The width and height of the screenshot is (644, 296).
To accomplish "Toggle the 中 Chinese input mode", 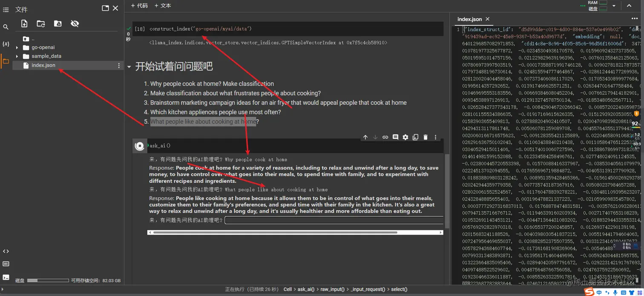I will 599,292.
